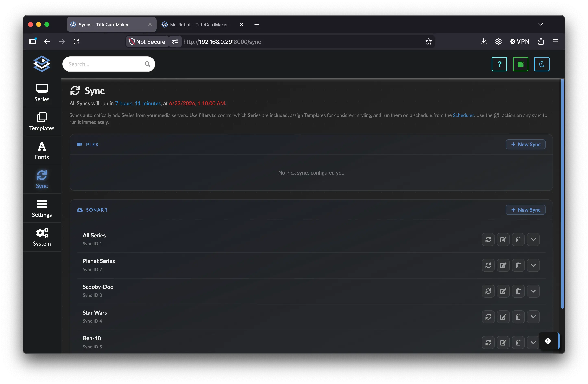Click the search magnifier icon
This screenshot has height=384, width=588.
[x=147, y=64]
